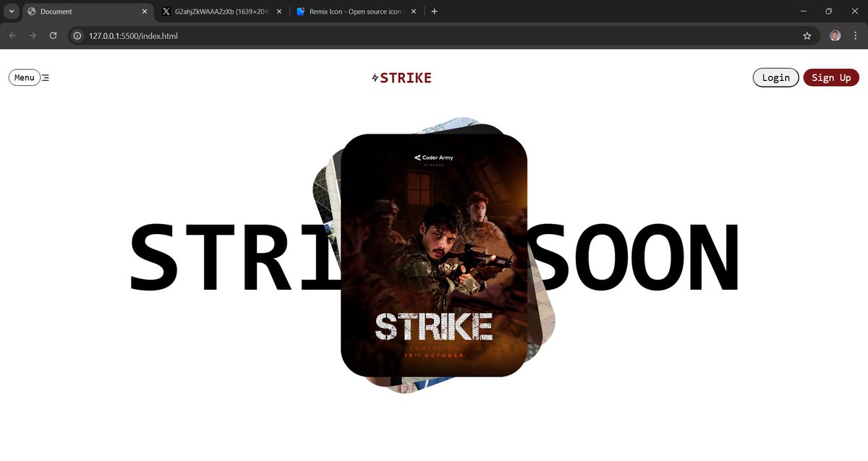868x461 pixels.
Task: Go back to the previous page
Action: tap(12, 35)
